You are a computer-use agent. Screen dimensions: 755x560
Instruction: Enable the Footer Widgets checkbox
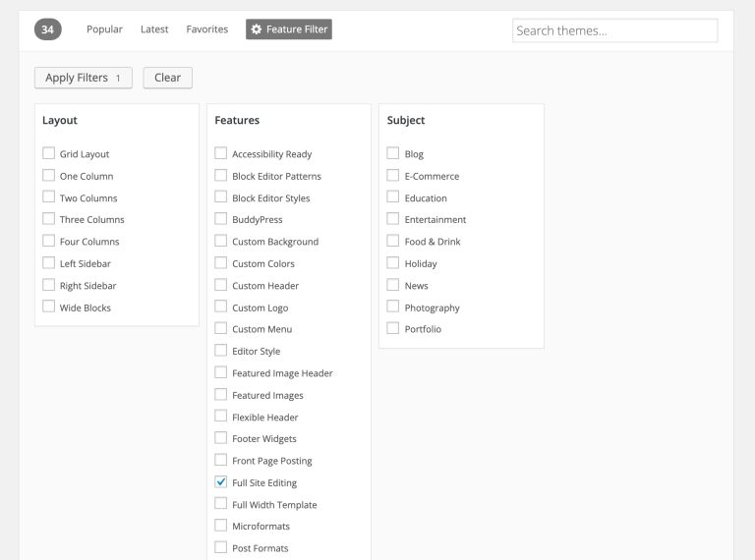(220, 438)
